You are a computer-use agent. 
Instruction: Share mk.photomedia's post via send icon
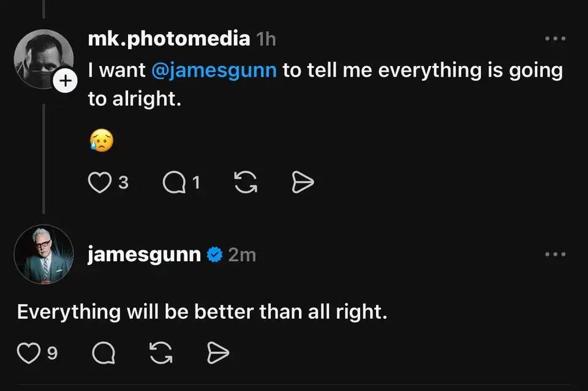click(303, 182)
